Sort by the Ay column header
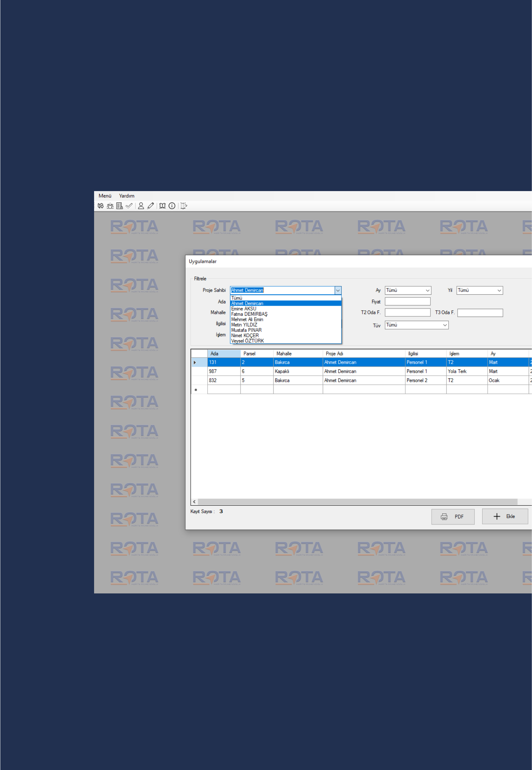Viewport: 532px width, 770px height. coord(508,354)
